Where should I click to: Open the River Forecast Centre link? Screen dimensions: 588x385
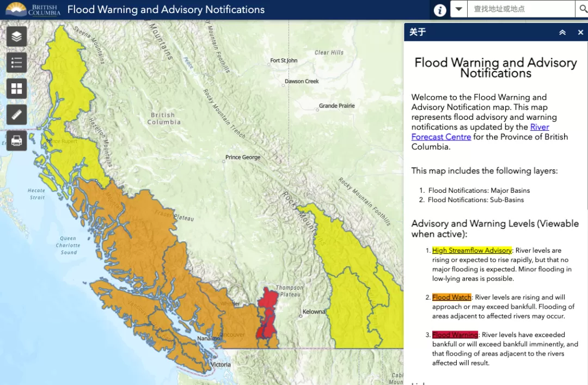pos(480,132)
